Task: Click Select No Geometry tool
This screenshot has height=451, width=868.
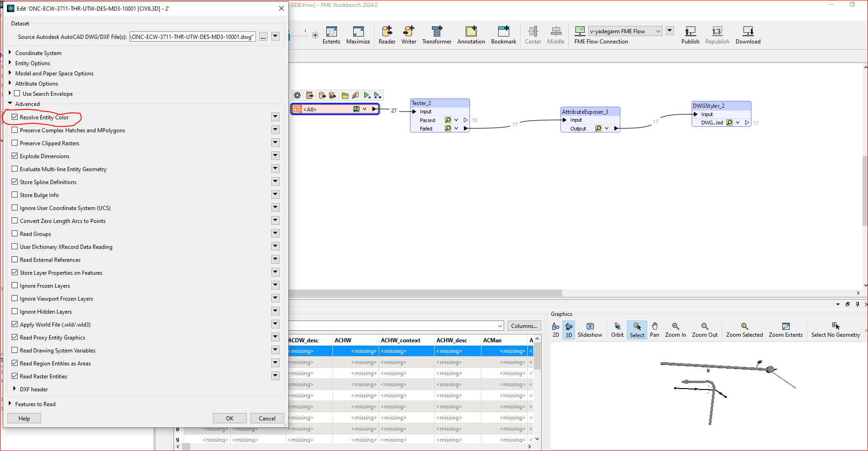Action: pyautogui.click(x=836, y=330)
